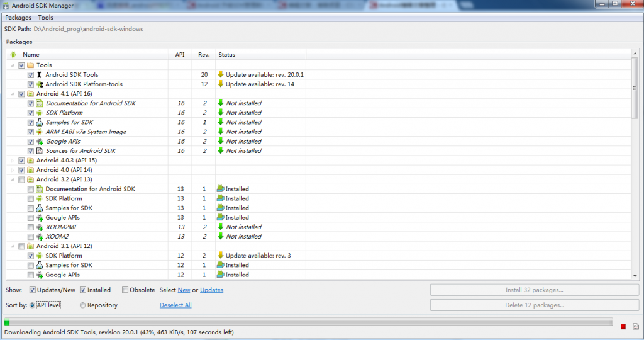The width and height of the screenshot is (644, 340).
Task: Uncheck the Android 4.1 (API 16) group checkbox
Action: pos(22,94)
